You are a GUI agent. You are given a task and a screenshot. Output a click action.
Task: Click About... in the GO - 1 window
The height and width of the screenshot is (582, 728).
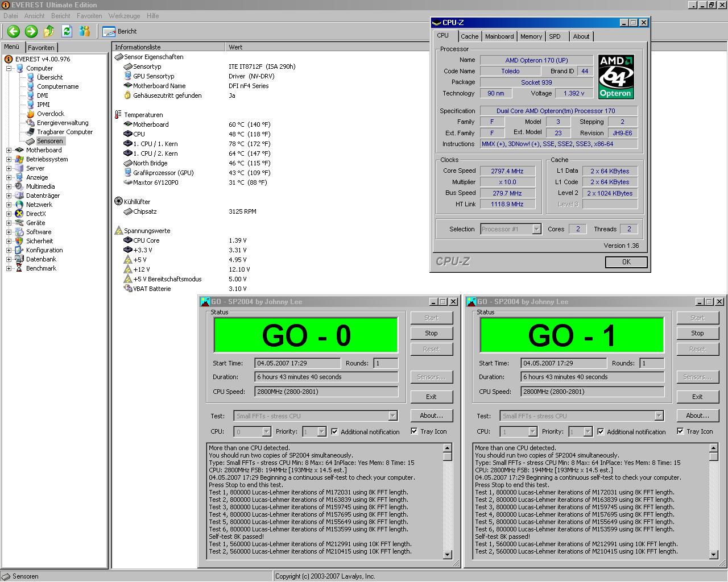pos(697,415)
